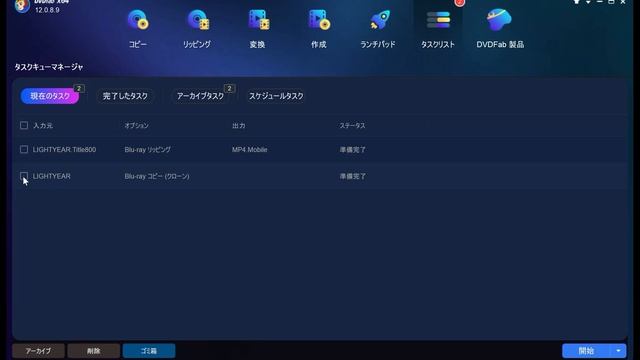
Task: Switch to the 完了したタスク tab
Action: click(125, 96)
